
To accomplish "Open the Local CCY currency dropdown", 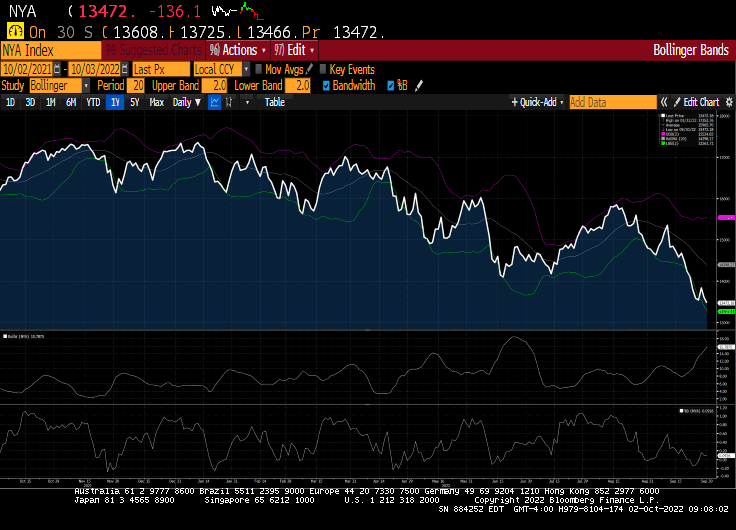I will tap(219, 69).
